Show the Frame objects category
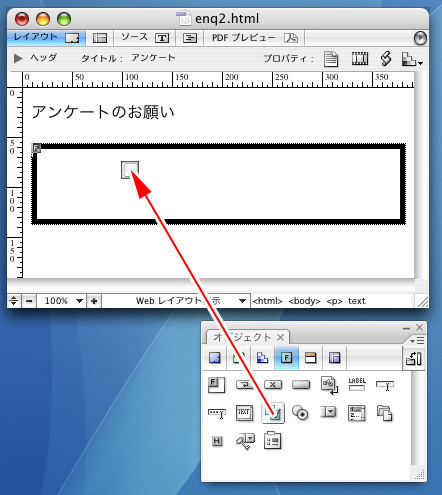This screenshot has height=495, width=442. [335, 358]
